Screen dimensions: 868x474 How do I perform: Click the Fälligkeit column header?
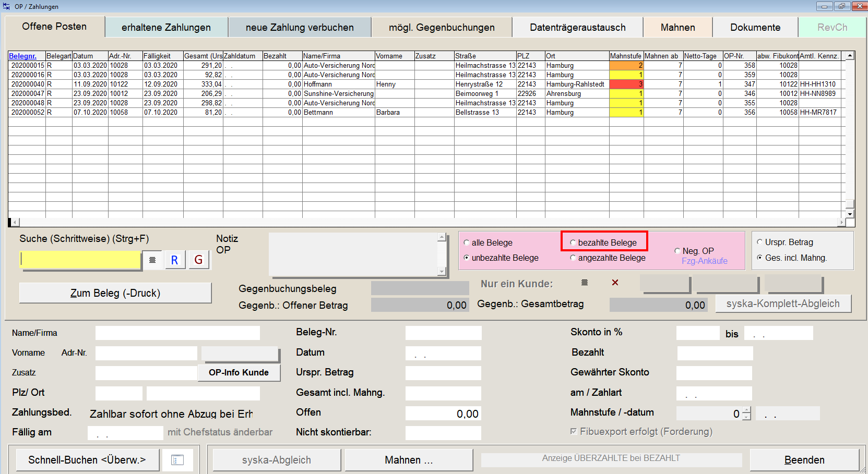pyautogui.click(x=163, y=56)
